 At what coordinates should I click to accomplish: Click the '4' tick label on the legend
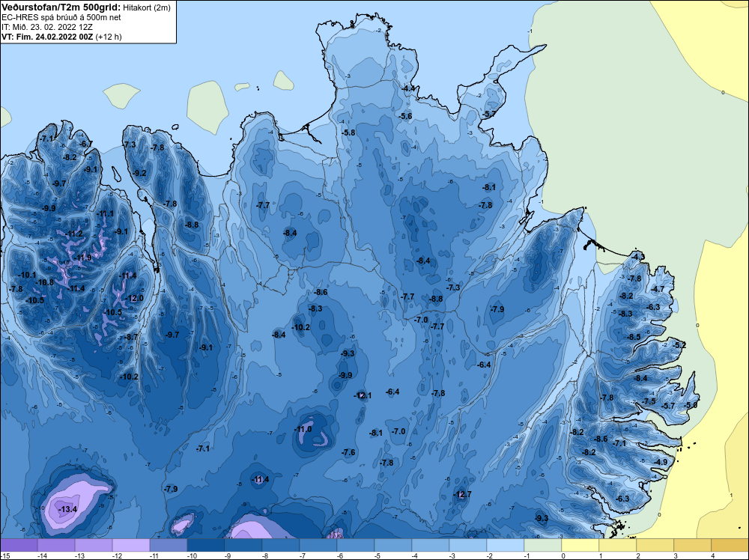(712, 556)
